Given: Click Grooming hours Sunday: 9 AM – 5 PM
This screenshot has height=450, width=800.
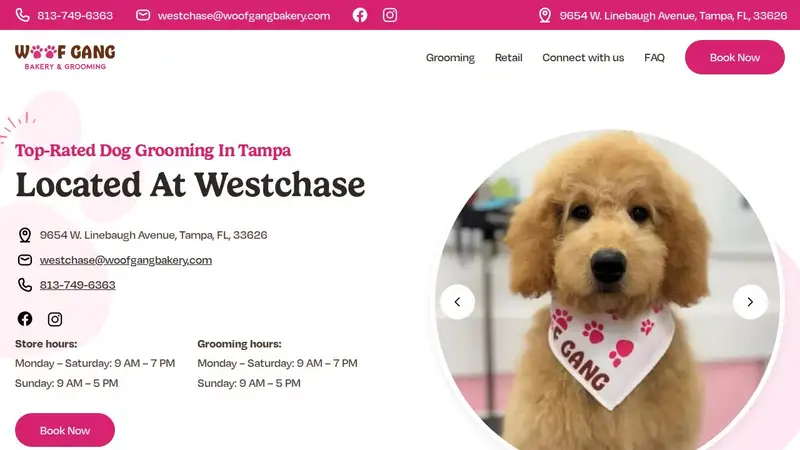Looking at the screenshot, I should point(249,383).
